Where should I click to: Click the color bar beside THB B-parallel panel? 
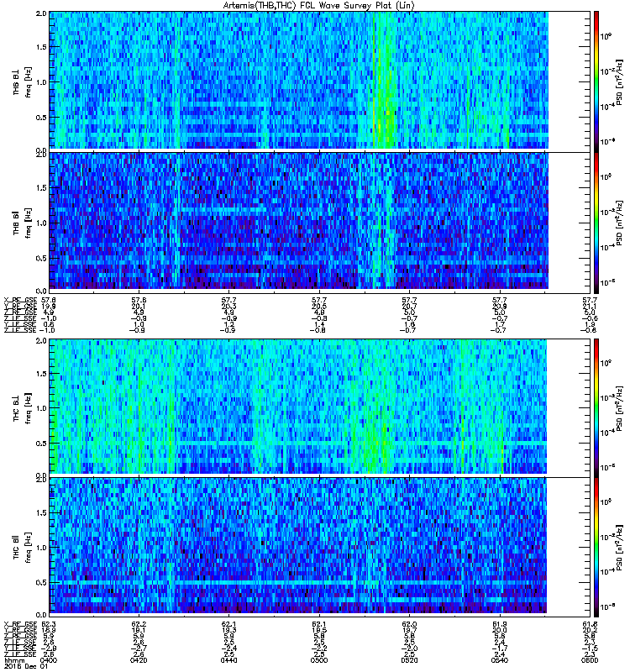(x=596, y=223)
